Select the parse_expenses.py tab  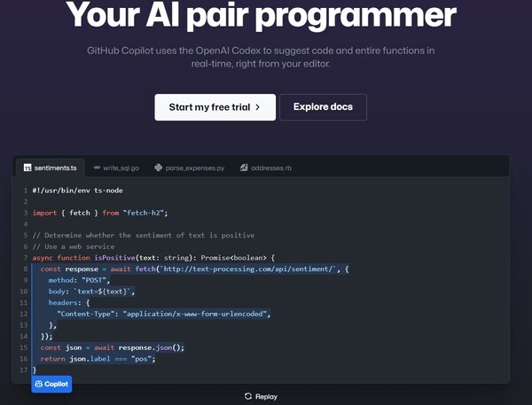tap(190, 167)
